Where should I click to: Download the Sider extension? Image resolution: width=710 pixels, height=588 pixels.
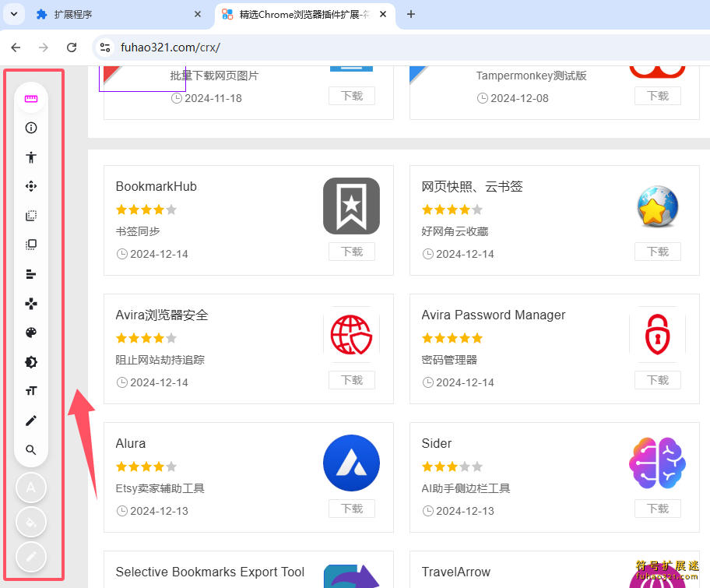(x=658, y=509)
